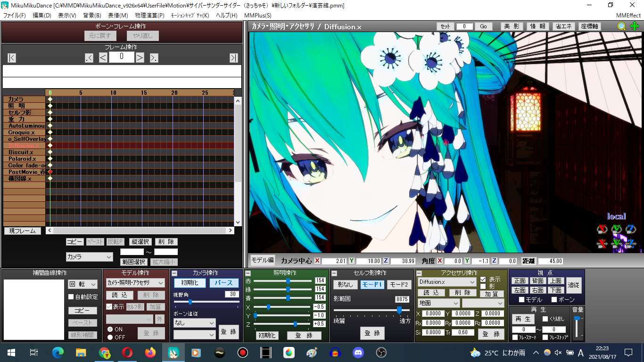Click the blue Z-axis rotation gizmo icon
This screenshot has width=644, height=362.
(x=631, y=229)
